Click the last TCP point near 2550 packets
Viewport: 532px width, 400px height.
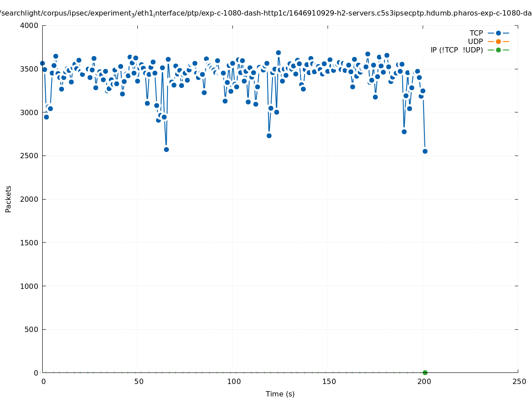(x=425, y=151)
